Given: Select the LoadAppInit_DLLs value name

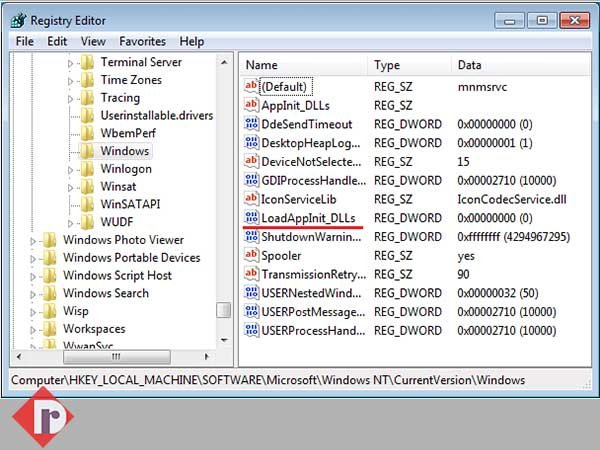Looking at the screenshot, I should click(308, 218).
